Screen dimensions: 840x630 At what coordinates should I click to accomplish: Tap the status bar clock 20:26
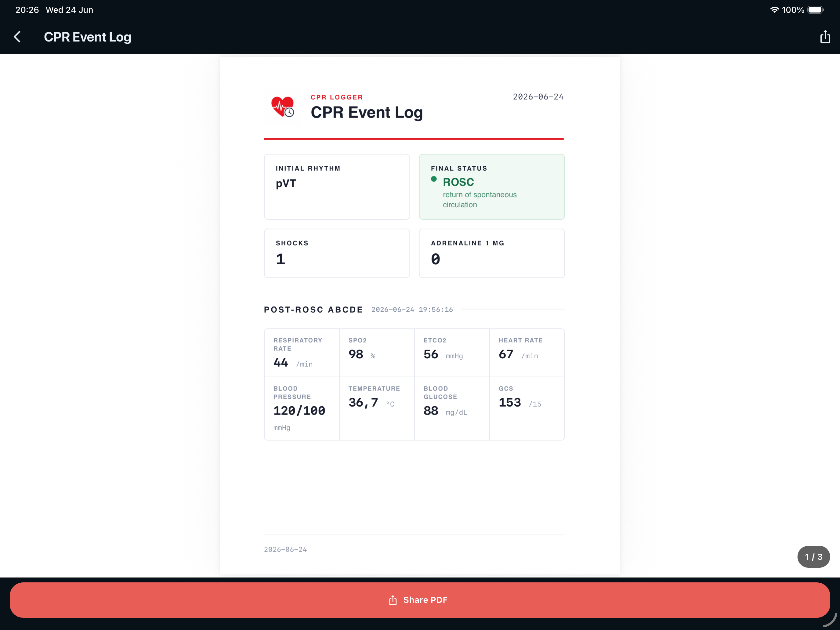(x=27, y=10)
